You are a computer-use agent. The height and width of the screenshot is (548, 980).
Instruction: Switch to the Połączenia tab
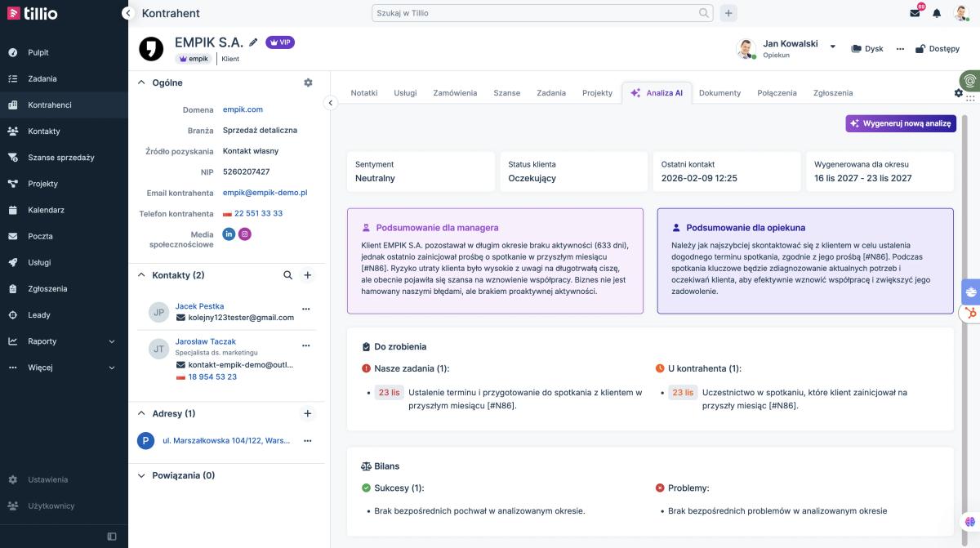tap(777, 93)
